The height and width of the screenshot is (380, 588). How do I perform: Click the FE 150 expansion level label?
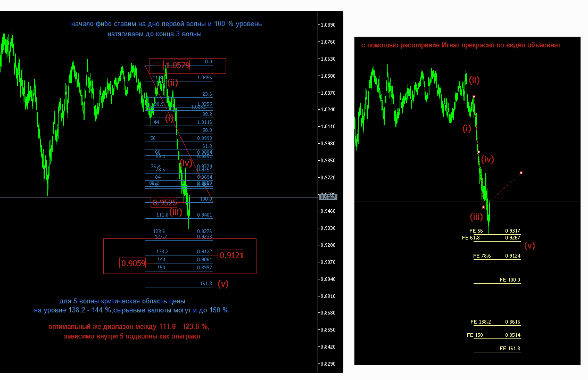click(475, 335)
